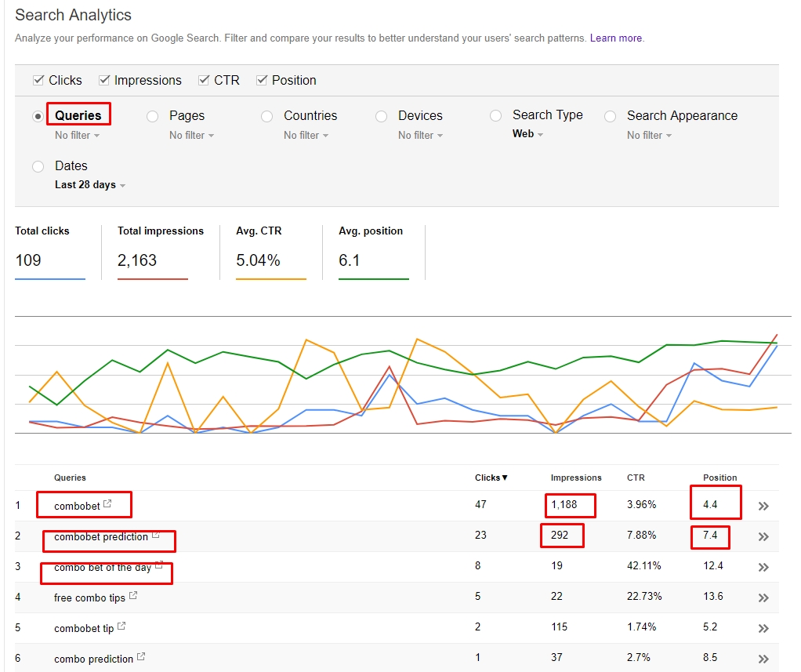Sort table by Impressions column header
This screenshot has height=672, width=801.
point(576,478)
